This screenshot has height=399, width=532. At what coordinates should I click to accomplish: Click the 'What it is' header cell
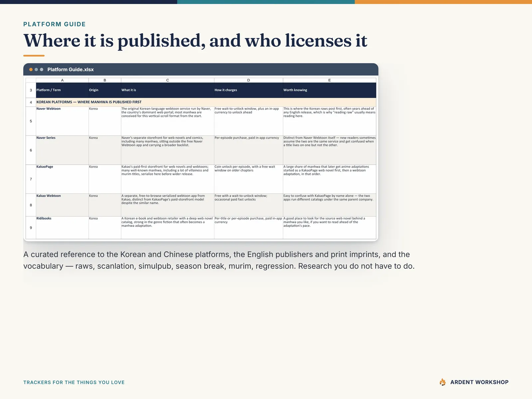168,90
